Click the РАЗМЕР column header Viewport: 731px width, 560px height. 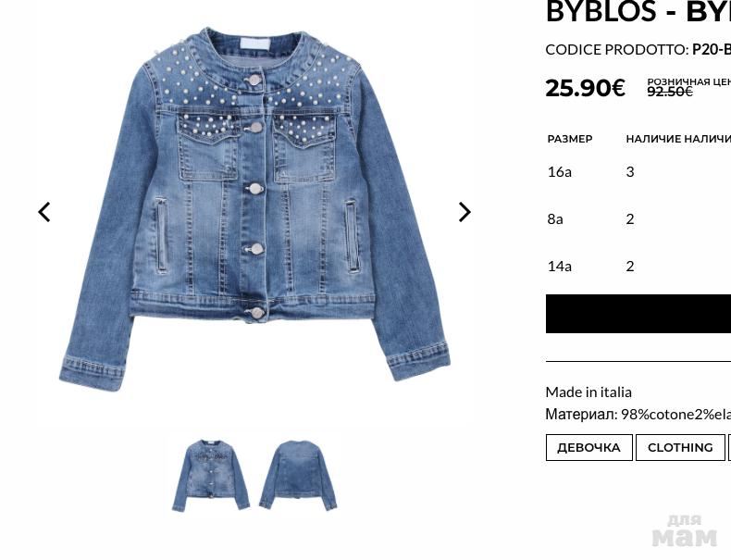pyautogui.click(x=570, y=139)
